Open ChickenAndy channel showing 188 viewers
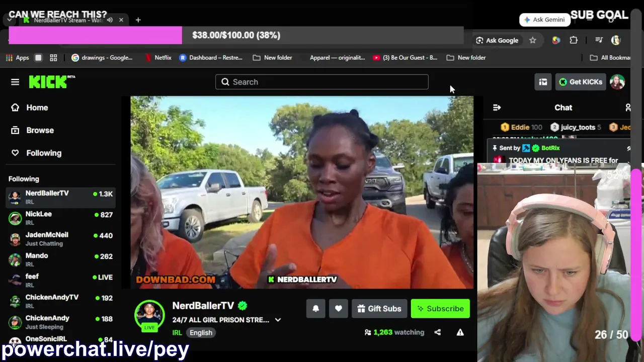 coord(60,322)
